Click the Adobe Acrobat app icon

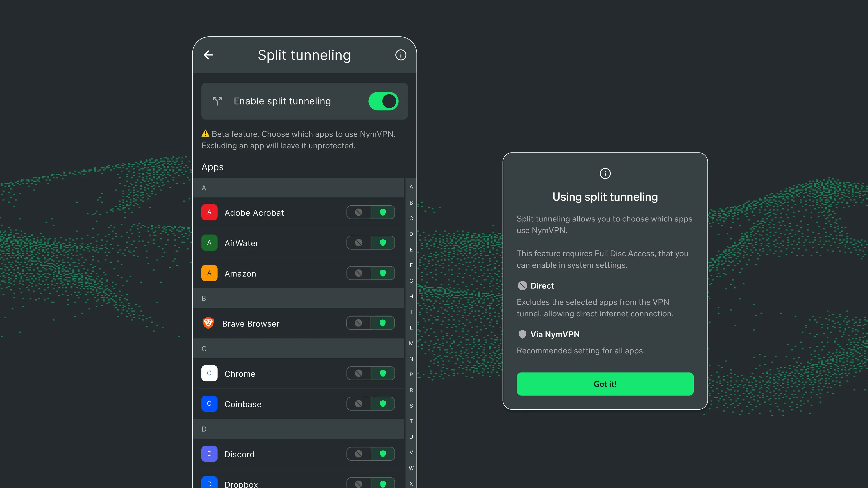coord(209,212)
